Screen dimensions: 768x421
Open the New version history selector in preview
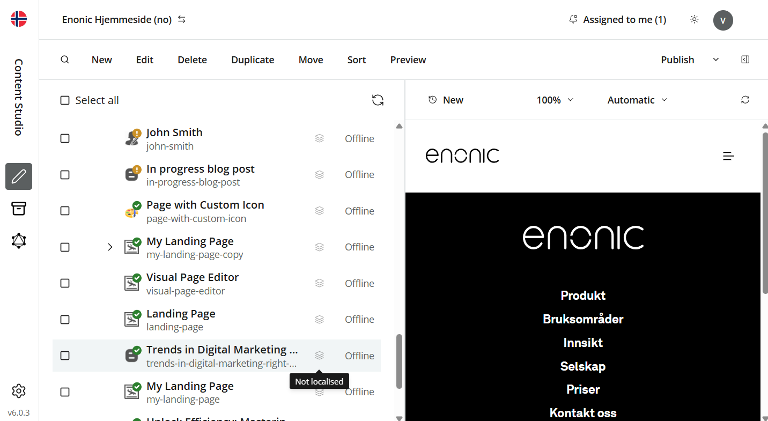446,100
